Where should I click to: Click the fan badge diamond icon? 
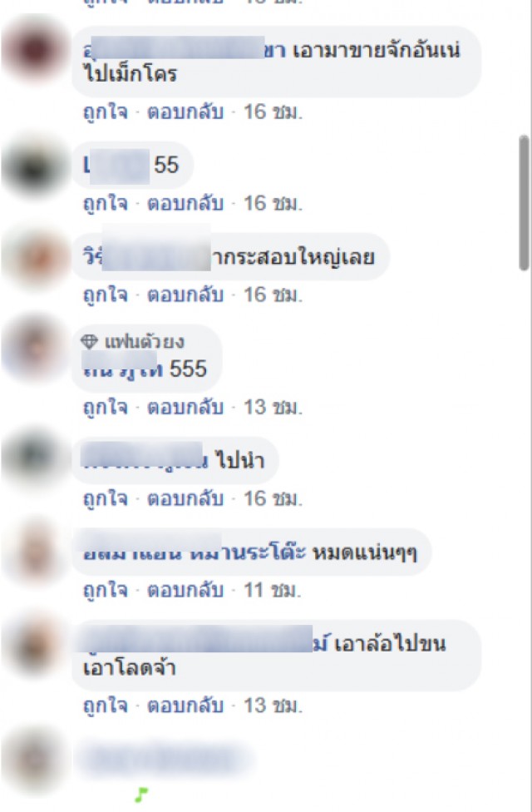click(89, 341)
